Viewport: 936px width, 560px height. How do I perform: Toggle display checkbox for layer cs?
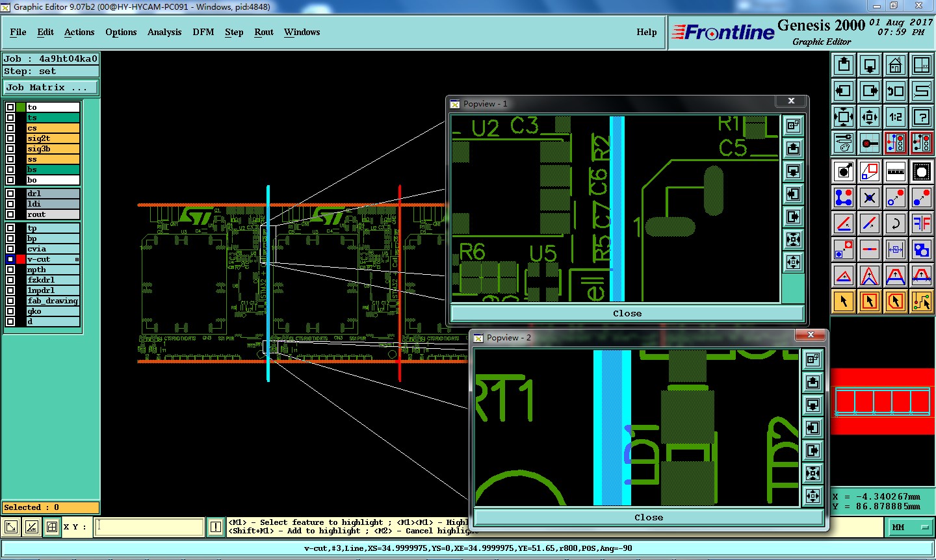tap(10, 128)
